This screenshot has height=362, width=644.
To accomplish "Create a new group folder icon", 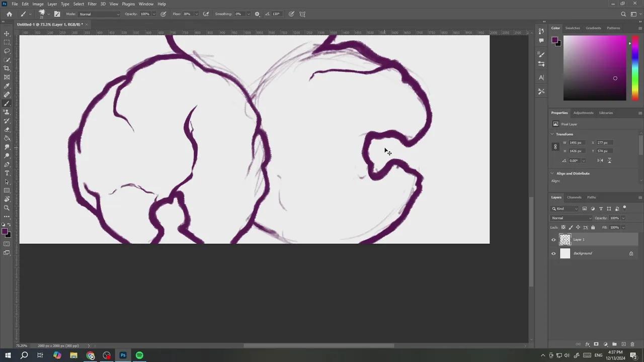I will point(614,344).
